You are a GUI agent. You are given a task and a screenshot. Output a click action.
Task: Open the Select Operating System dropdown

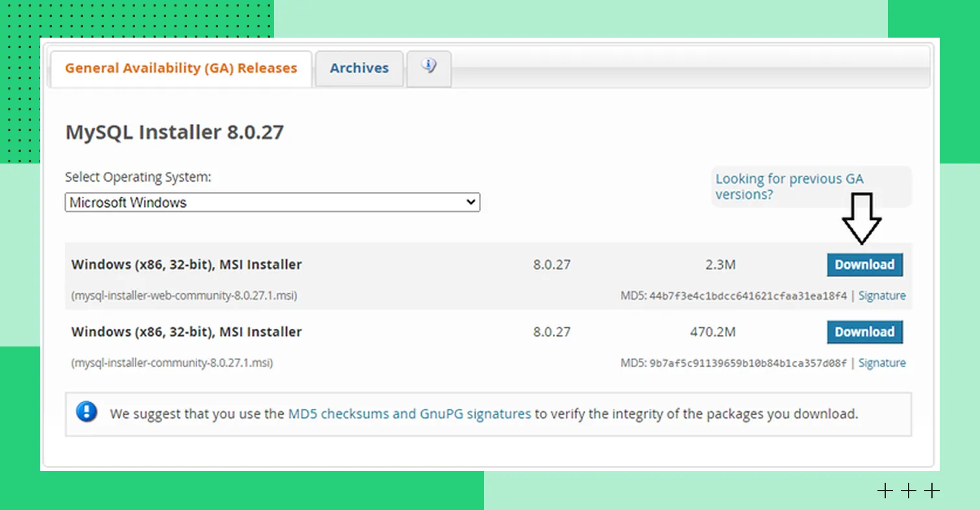tap(272, 202)
